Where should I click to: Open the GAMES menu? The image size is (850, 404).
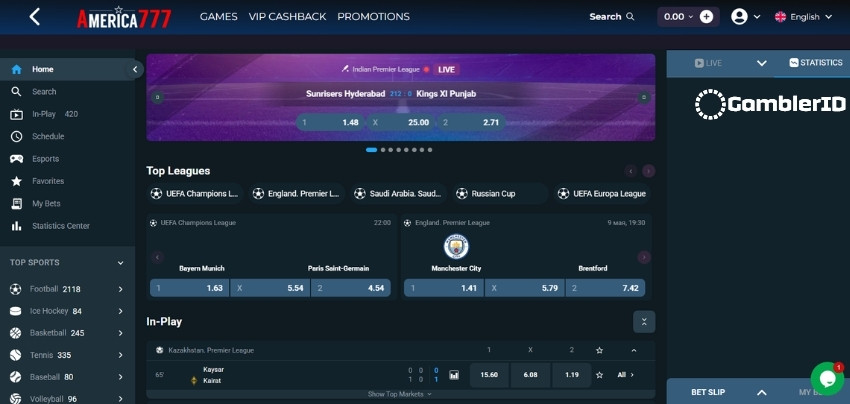[x=218, y=17]
